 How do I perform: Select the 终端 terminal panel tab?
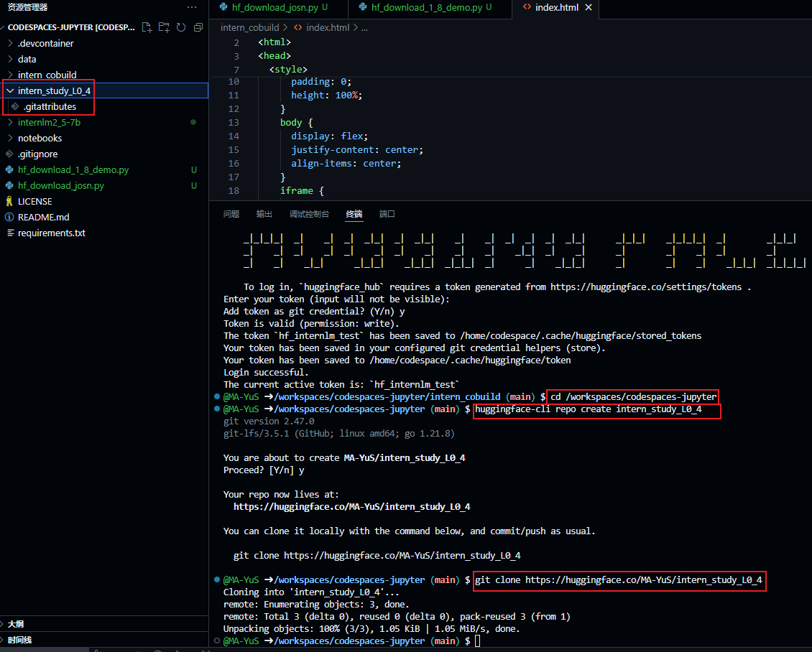(354, 214)
